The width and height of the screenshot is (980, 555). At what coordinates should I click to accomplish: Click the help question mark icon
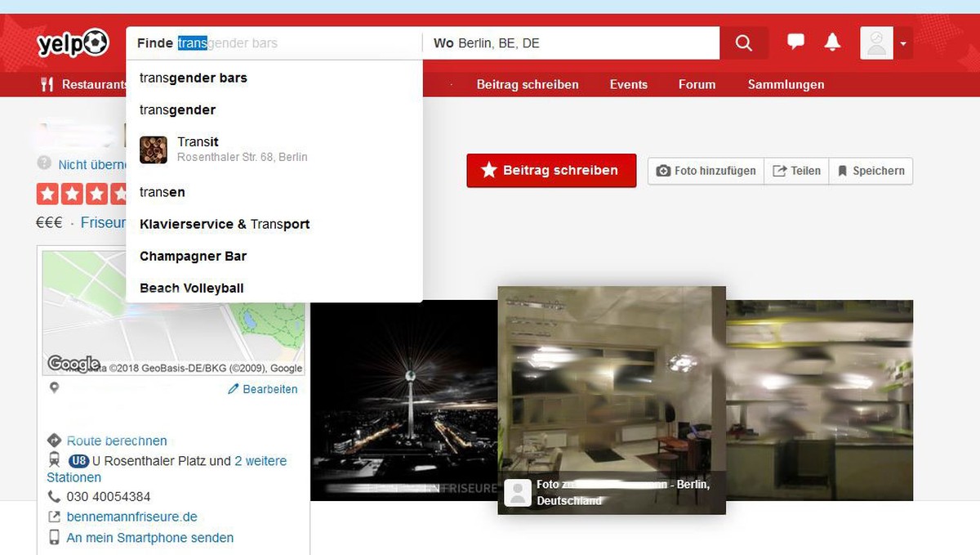[x=43, y=163]
